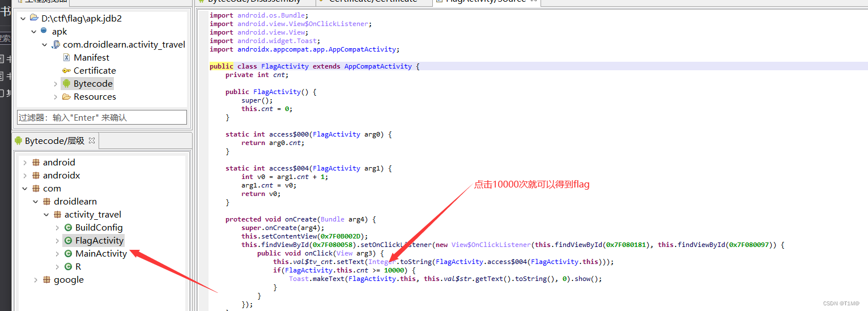Expand the FlagActivity class node
The height and width of the screenshot is (311, 868).
point(57,240)
